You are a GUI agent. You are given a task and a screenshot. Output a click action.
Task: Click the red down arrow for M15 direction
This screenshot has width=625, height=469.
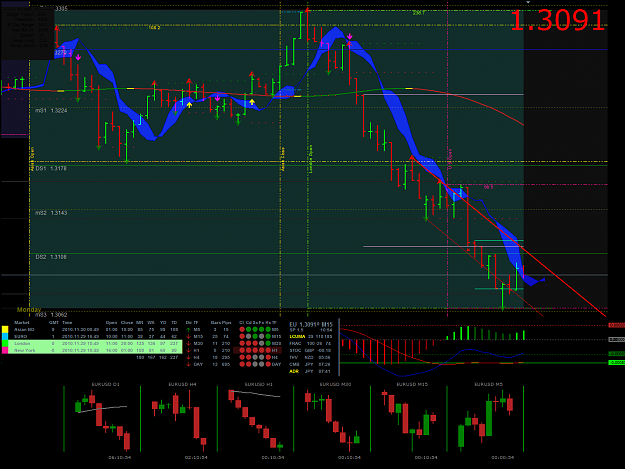point(188,336)
